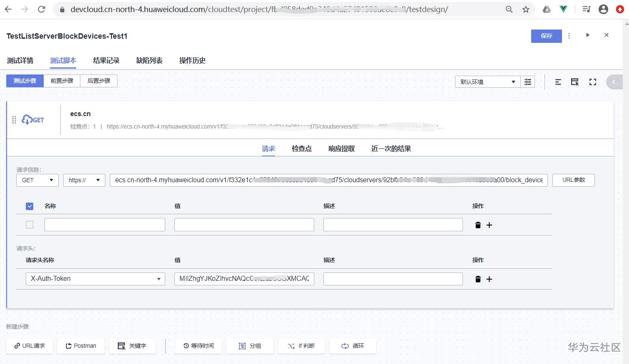Viewport: 629px width, 364px height.
Task: Add a new URL请求 step
Action: (29, 346)
